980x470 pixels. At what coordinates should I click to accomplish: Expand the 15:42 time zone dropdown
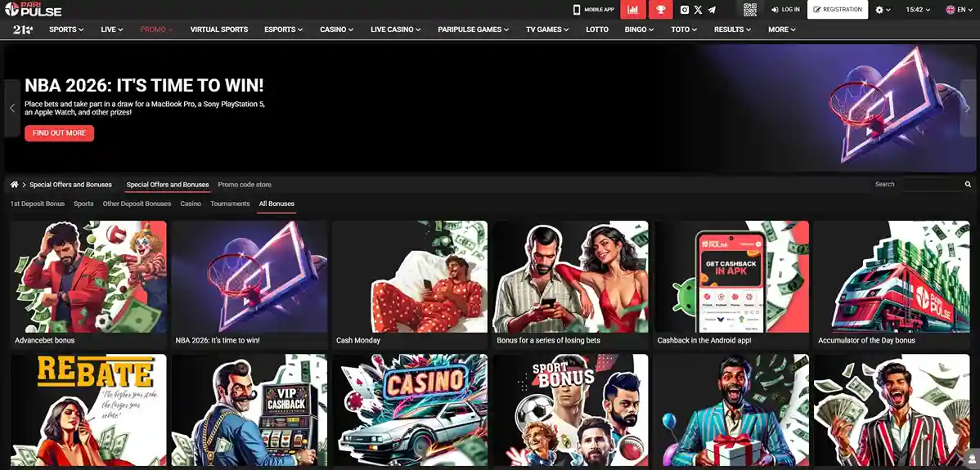(x=918, y=10)
